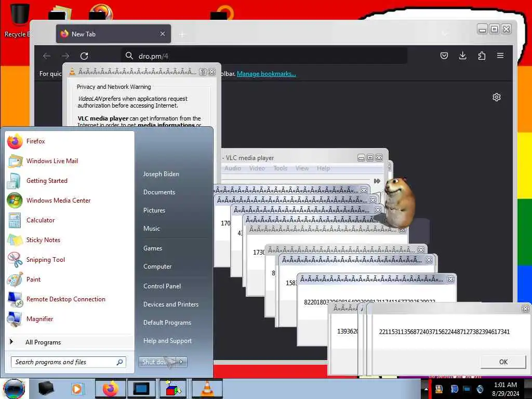
Task: Expand All Programs list
Action: (x=70, y=342)
